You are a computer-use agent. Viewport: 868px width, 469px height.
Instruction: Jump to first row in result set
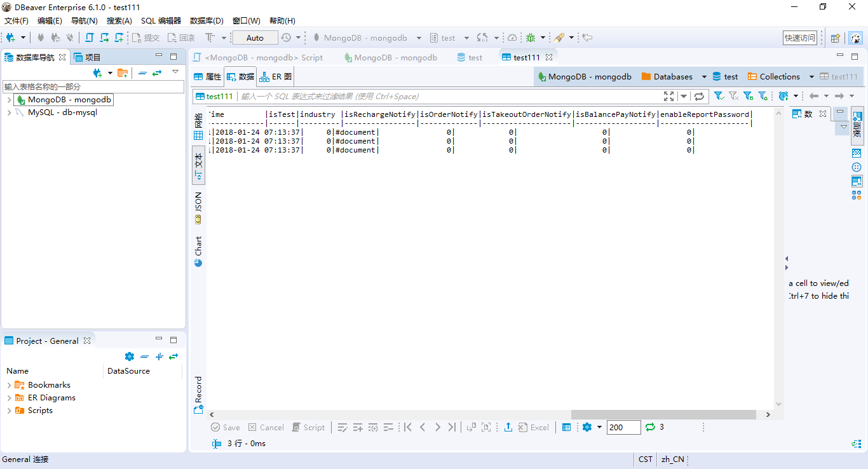pyautogui.click(x=408, y=428)
